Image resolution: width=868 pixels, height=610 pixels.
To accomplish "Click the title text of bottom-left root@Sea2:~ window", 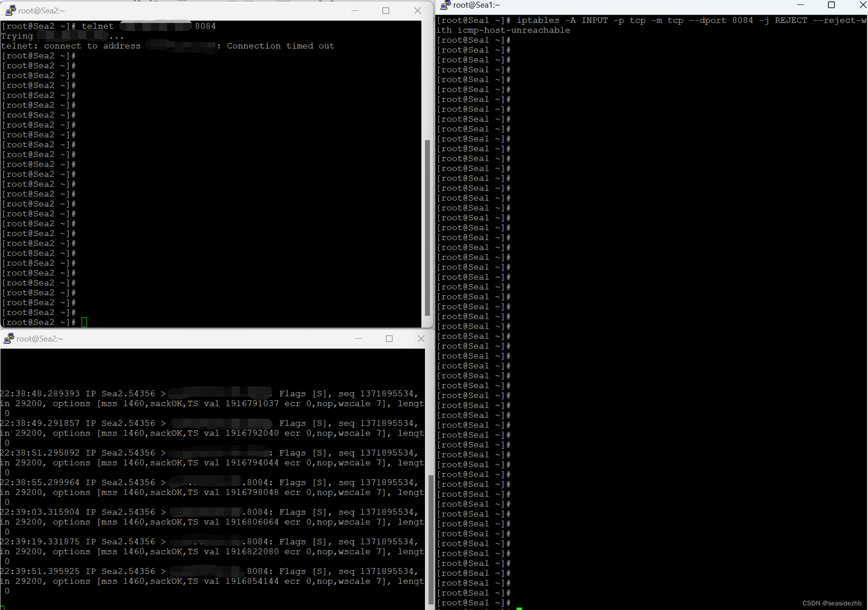I will [x=40, y=339].
